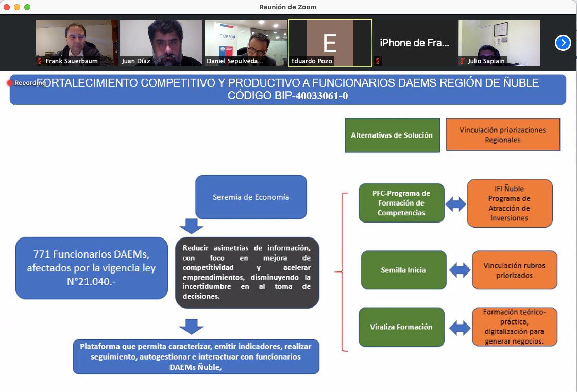Select Eduardo Pozo's participant tile
Screen dimensions: 577x392
(330, 43)
